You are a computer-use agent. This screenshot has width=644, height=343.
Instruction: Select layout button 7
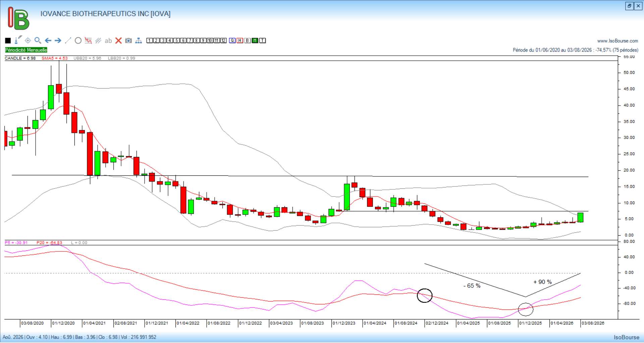(190, 41)
